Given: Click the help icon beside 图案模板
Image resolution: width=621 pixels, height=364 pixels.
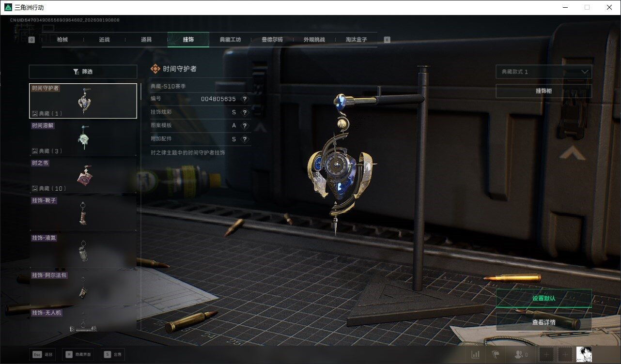Looking at the screenshot, I should tap(245, 126).
